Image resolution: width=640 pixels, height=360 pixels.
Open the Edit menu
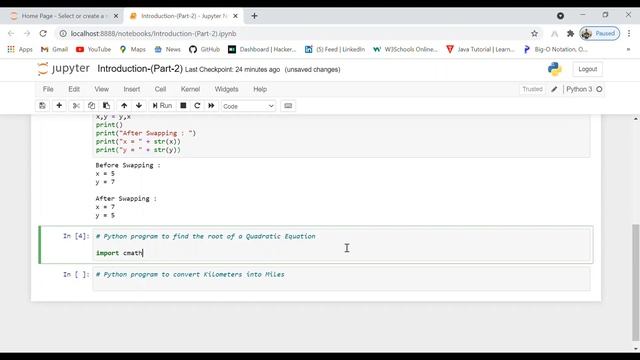tap(74, 89)
